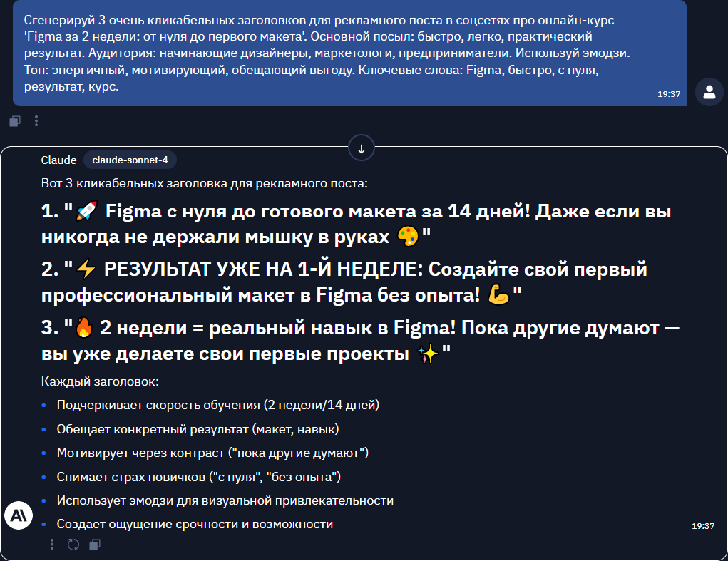Click the claude-sonnet-4 model badge
Screen dimensions: 728x561
point(130,160)
